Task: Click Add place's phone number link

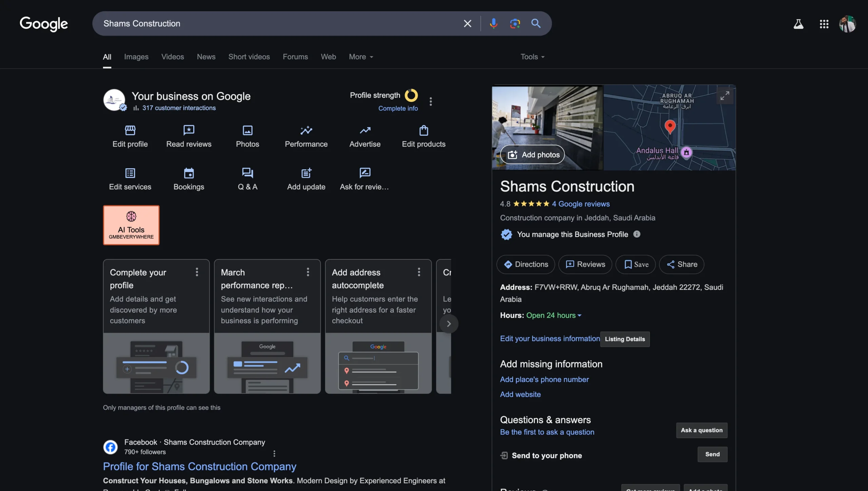Action: [x=544, y=379]
